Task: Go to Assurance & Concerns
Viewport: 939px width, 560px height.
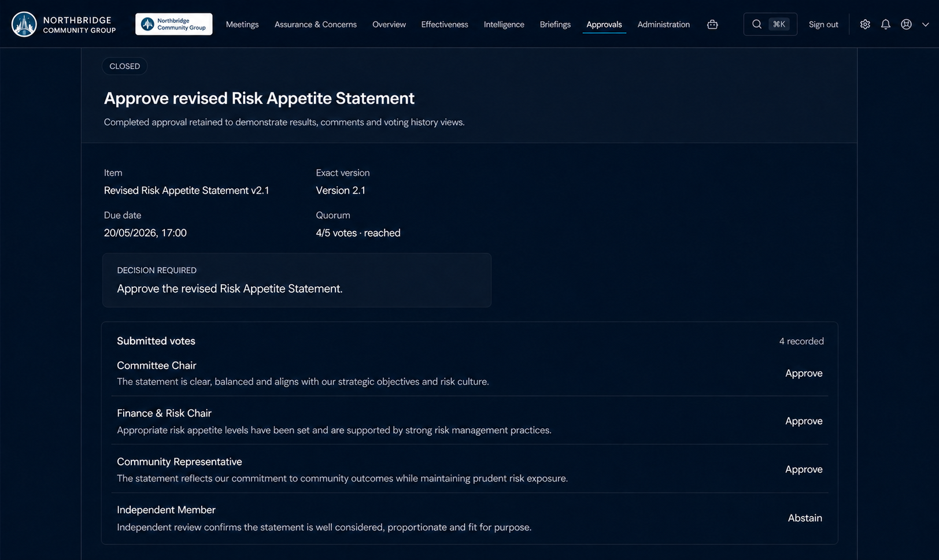Action: pyautogui.click(x=316, y=24)
